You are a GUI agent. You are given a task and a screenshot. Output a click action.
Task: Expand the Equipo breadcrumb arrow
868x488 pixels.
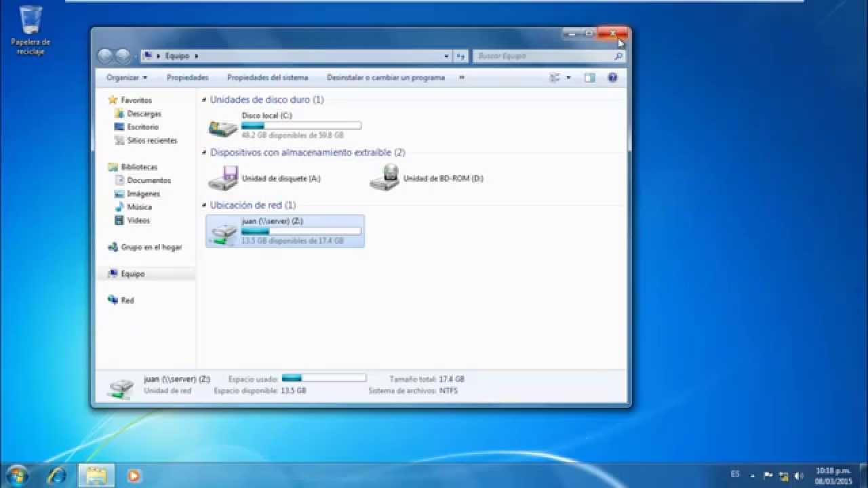[x=197, y=56]
